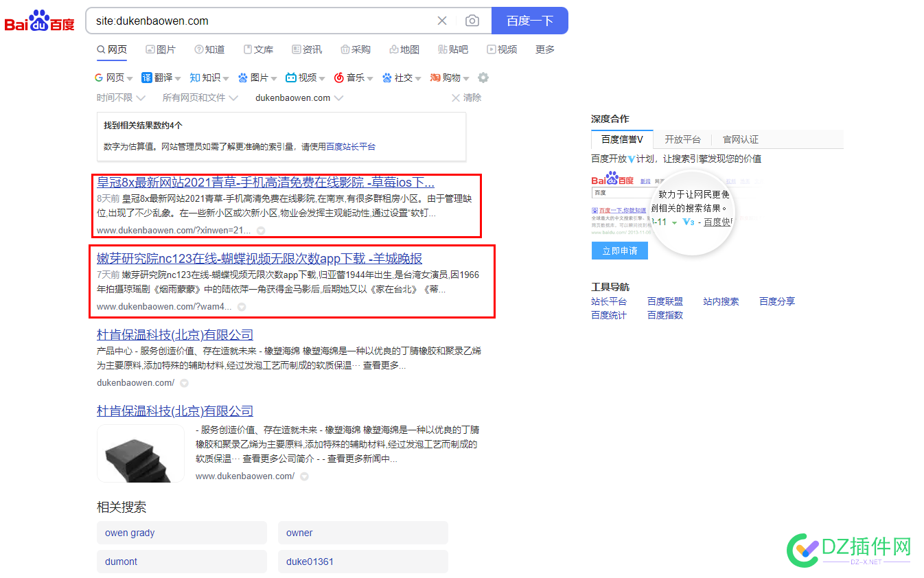Switch to the 资讯 tab
The height and width of the screenshot is (578, 924).
click(307, 49)
